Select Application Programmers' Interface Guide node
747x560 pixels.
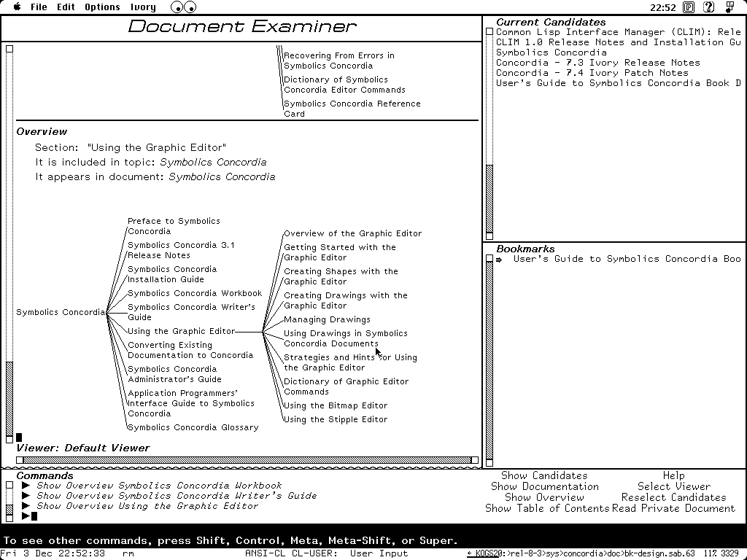pos(190,403)
